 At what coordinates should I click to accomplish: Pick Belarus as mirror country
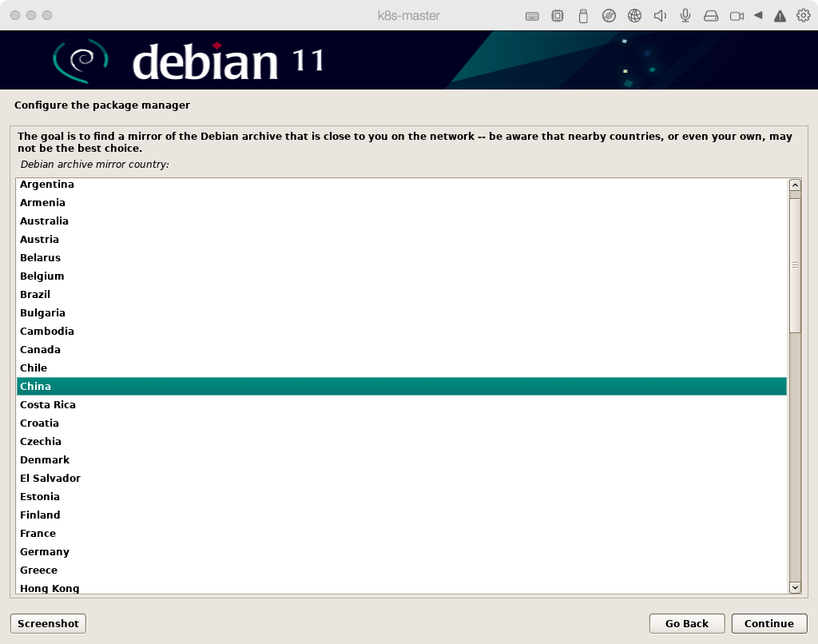tap(402, 258)
